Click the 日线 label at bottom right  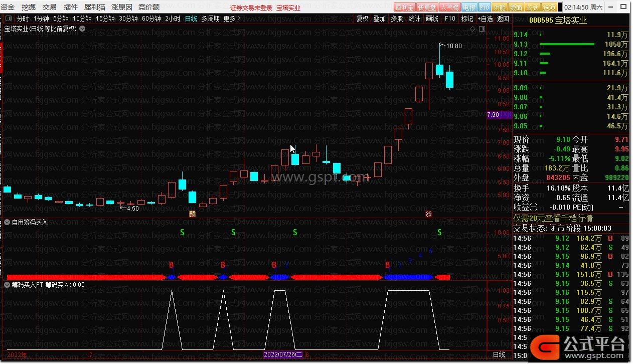[499, 354]
